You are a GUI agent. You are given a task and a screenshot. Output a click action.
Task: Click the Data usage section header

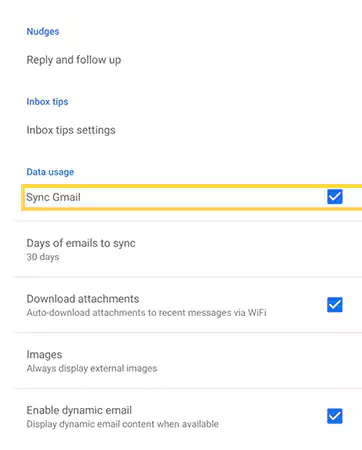click(50, 172)
